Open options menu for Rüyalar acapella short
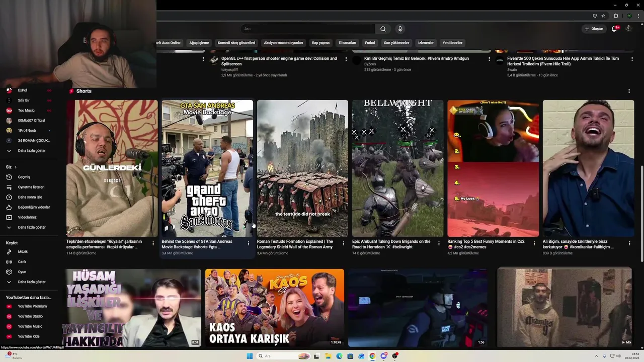The image size is (644, 362). (x=153, y=243)
